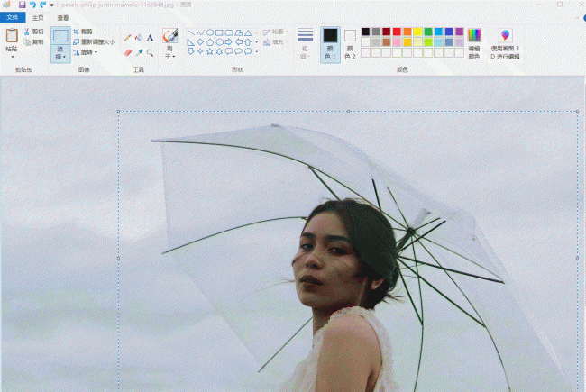Choose the Triangle shape

coord(248,32)
